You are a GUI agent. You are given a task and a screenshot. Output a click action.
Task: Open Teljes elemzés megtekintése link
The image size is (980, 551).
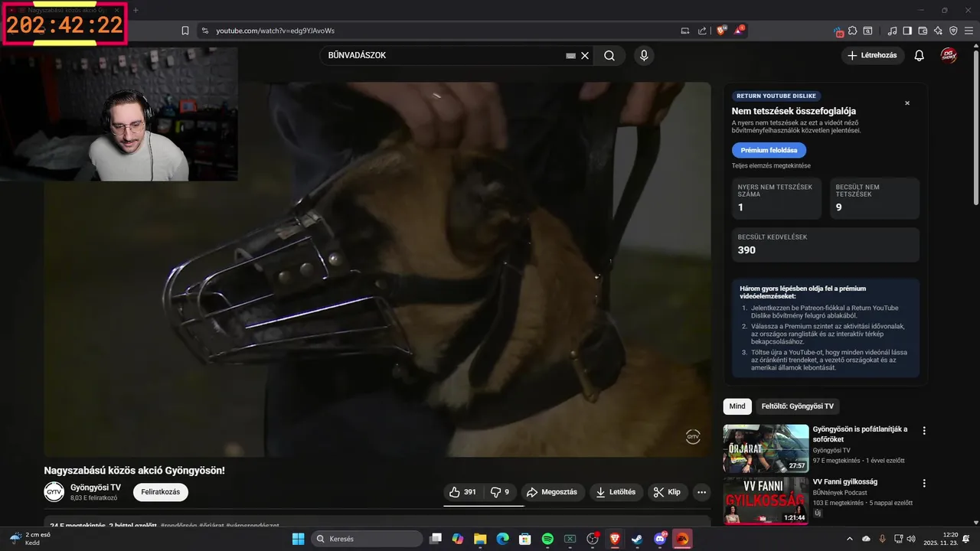coord(771,165)
